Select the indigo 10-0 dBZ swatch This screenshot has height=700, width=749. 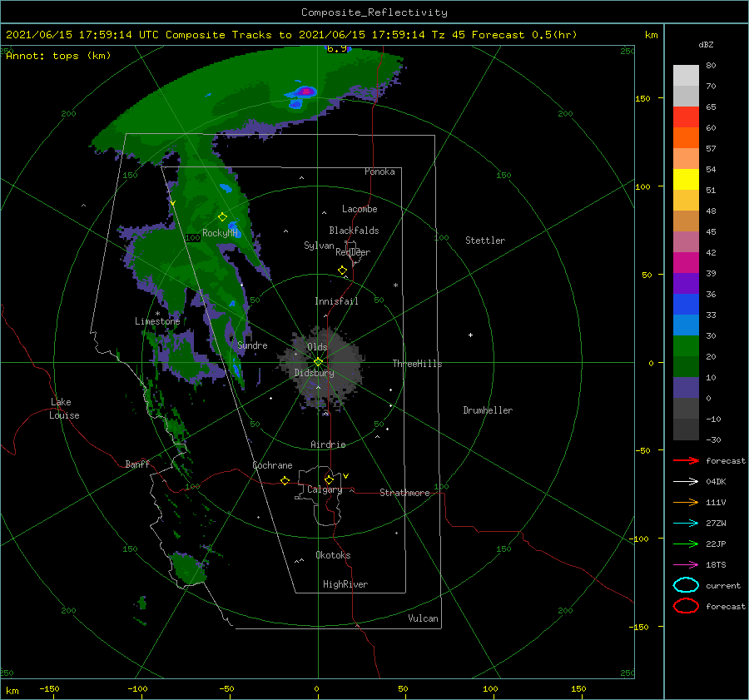pos(686,388)
